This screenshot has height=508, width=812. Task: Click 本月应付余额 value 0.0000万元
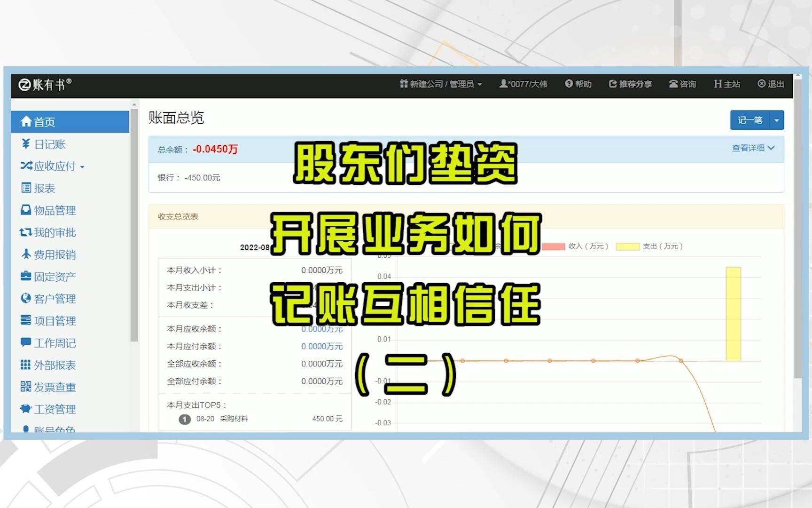[x=322, y=347]
